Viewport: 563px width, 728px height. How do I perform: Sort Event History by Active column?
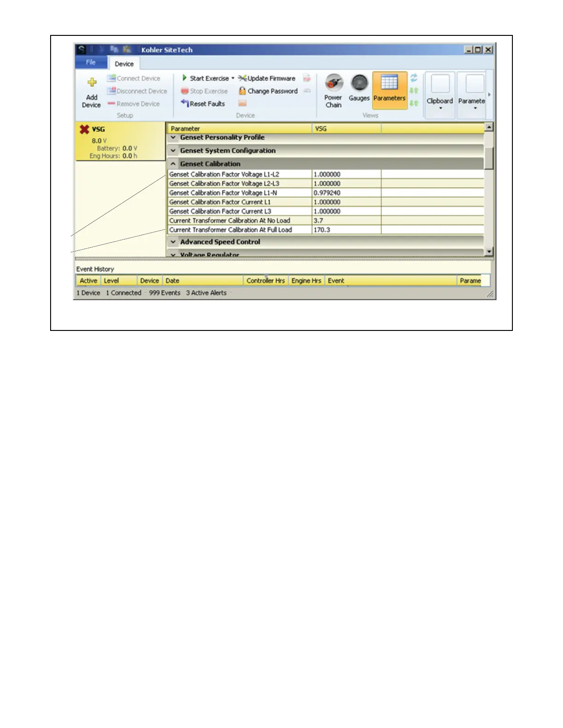click(x=88, y=280)
